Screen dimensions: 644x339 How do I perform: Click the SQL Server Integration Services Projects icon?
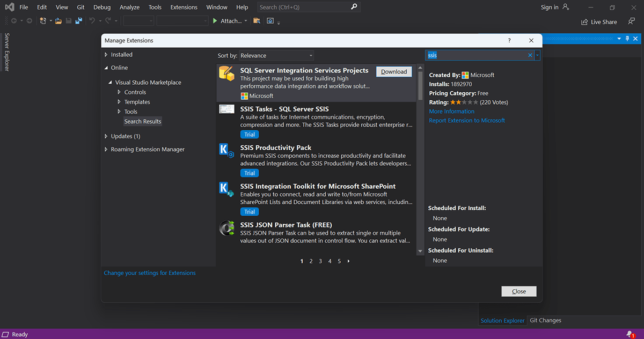click(226, 74)
